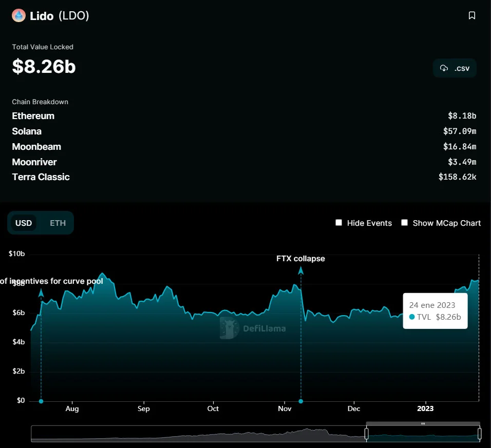Bookmark the Lido protocol

point(471,15)
